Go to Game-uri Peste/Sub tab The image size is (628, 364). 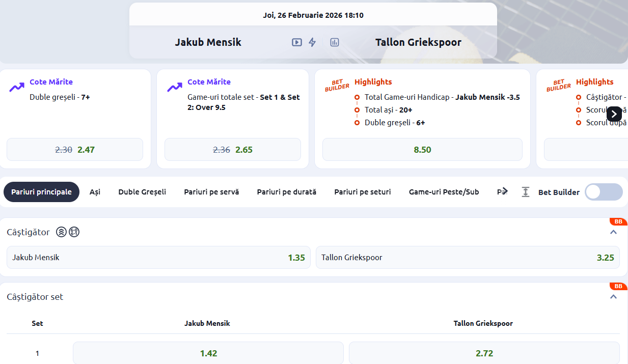click(444, 192)
